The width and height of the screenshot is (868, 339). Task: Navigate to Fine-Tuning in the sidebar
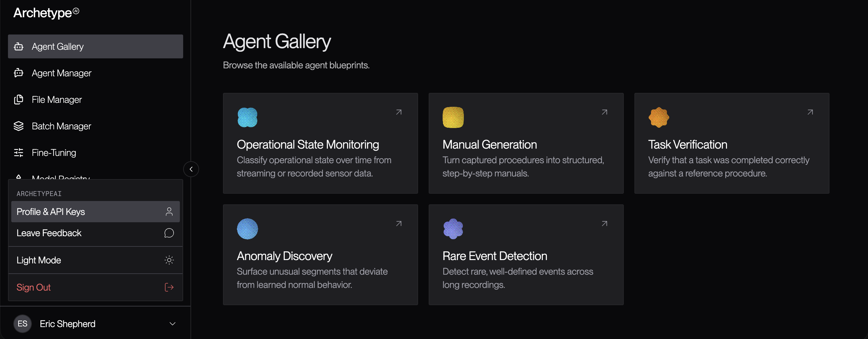tap(95, 153)
